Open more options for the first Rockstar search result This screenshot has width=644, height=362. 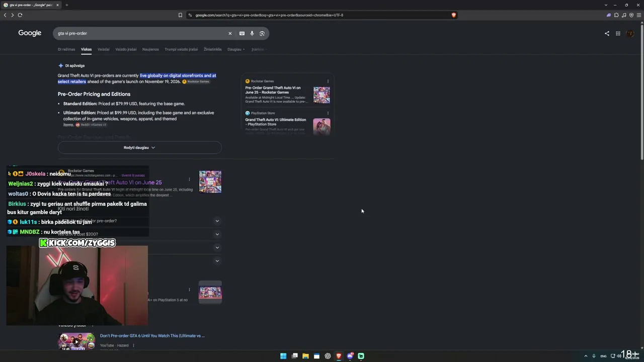tap(189, 179)
